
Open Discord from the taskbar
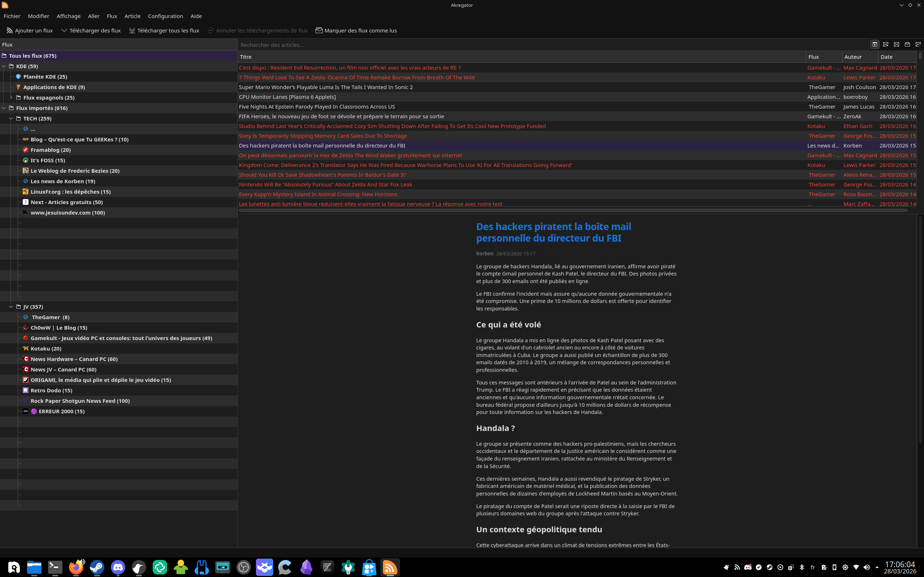(x=118, y=567)
